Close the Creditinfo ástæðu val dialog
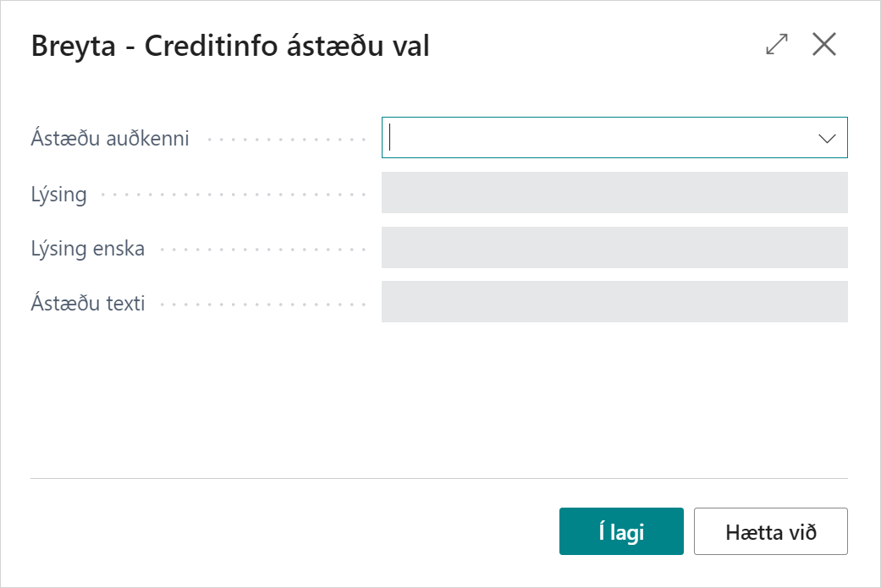Image resolution: width=881 pixels, height=588 pixels. click(823, 45)
